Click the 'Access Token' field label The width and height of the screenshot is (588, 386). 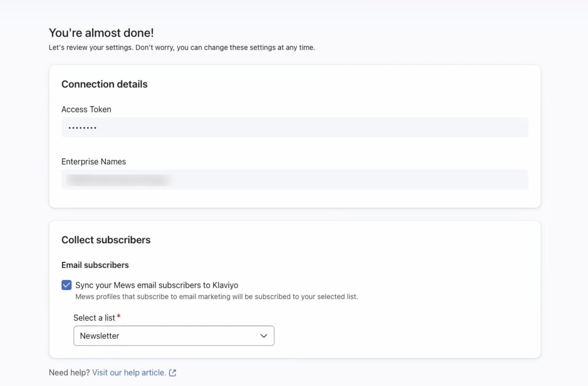coord(86,109)
